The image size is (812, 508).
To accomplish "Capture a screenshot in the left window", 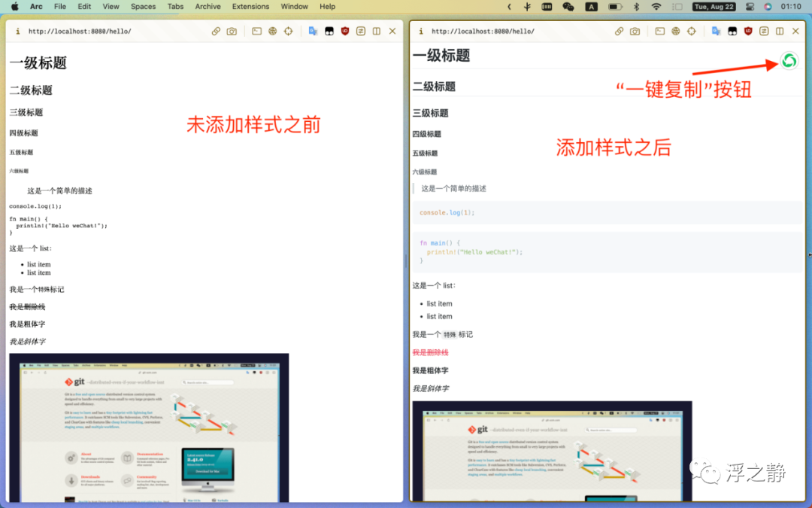I will [x=232, y=31].
